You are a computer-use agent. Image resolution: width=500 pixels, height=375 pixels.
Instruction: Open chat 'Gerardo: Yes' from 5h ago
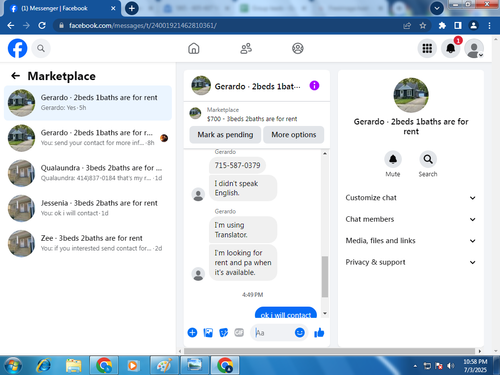88,103
